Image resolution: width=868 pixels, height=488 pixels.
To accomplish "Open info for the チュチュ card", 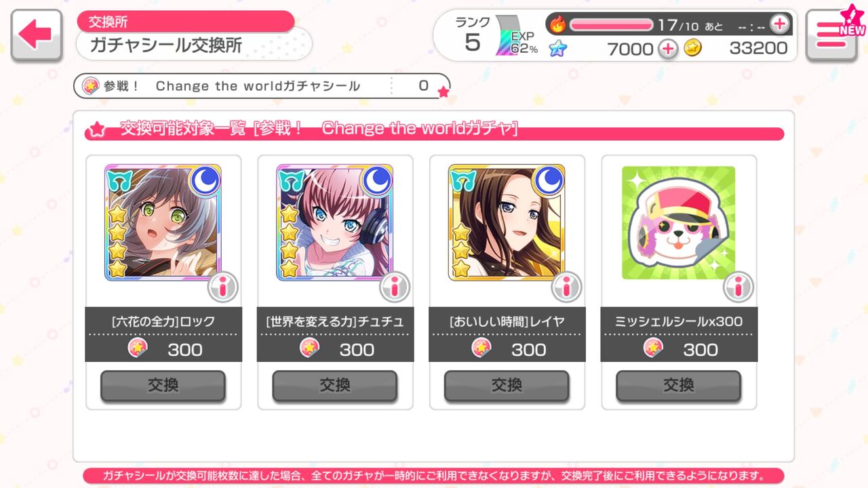I will (x=395, y=287).
